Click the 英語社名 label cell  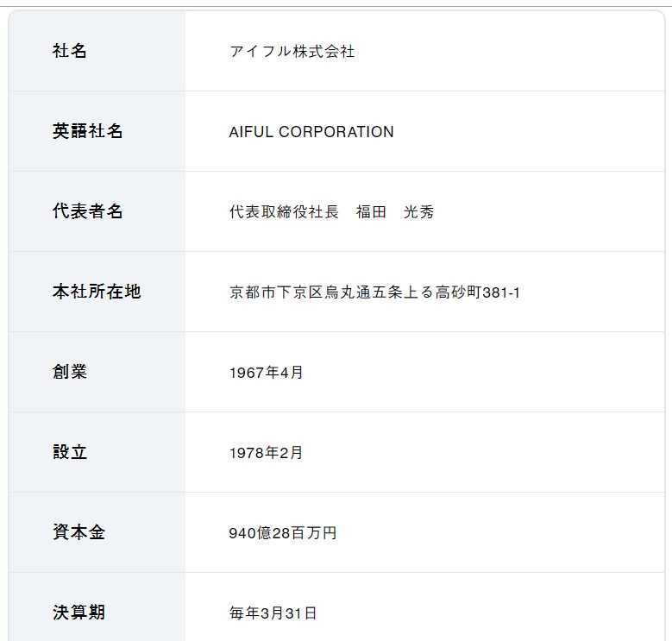click(97, 131)
